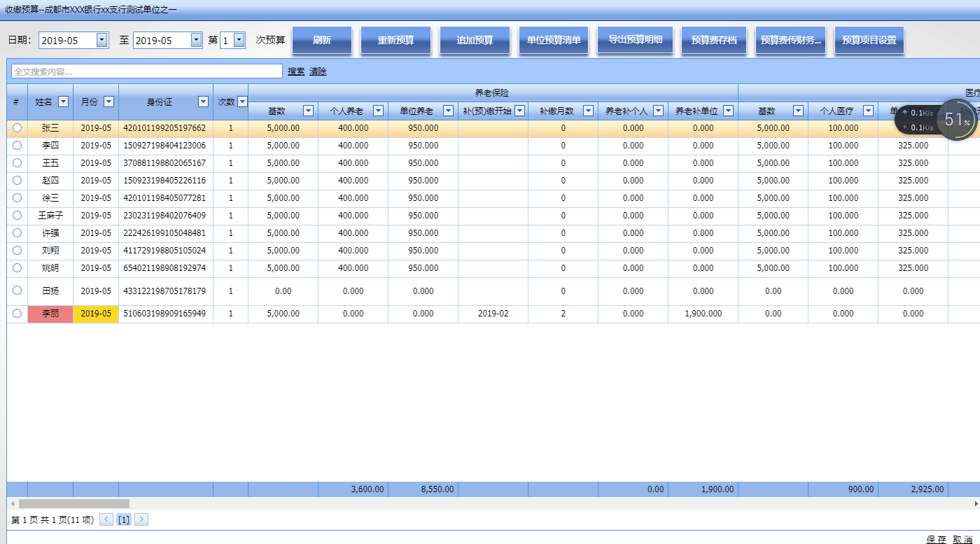This screenshot has width=980, height=544.
Task: Expand the 第 1 次预算 number dropdown
Action: [239, 40]
